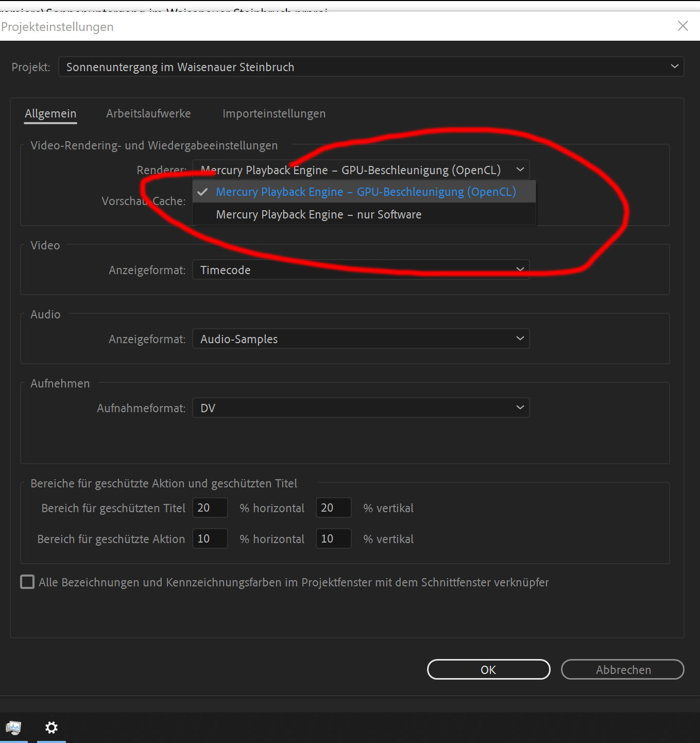Select Mercury Playback Engine GPU-Beschleunigung (OpenCL) option
Viewport: 700px width, 743px height.
[x=364, y=192]
